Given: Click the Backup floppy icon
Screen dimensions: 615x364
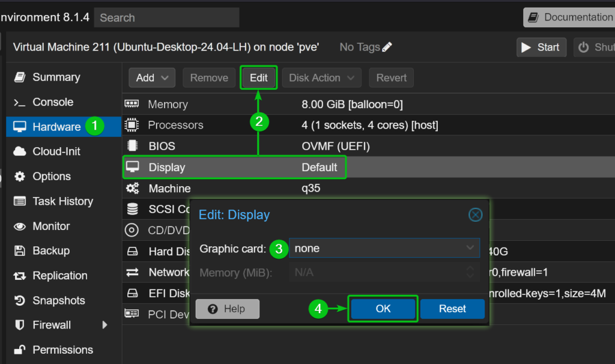Looking at the screenshot, I should point(20,251).
